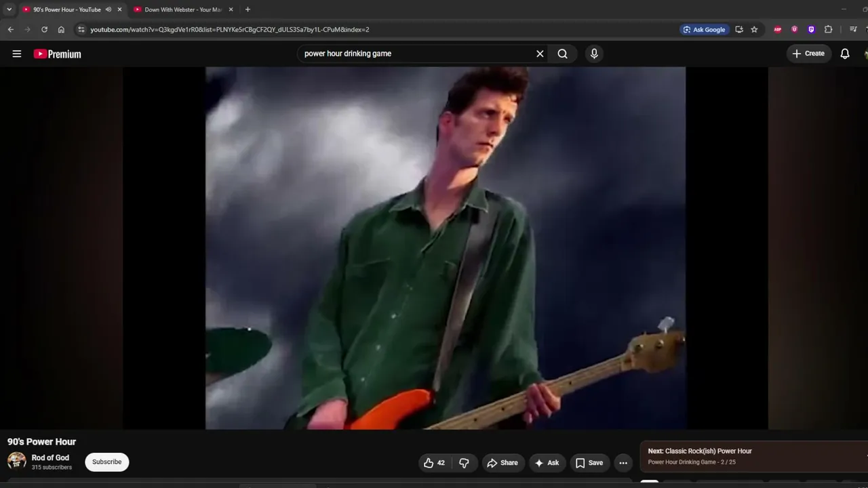This screenshot has width=868, height=488.
Task: Open the browser home page
Action: 62,30
